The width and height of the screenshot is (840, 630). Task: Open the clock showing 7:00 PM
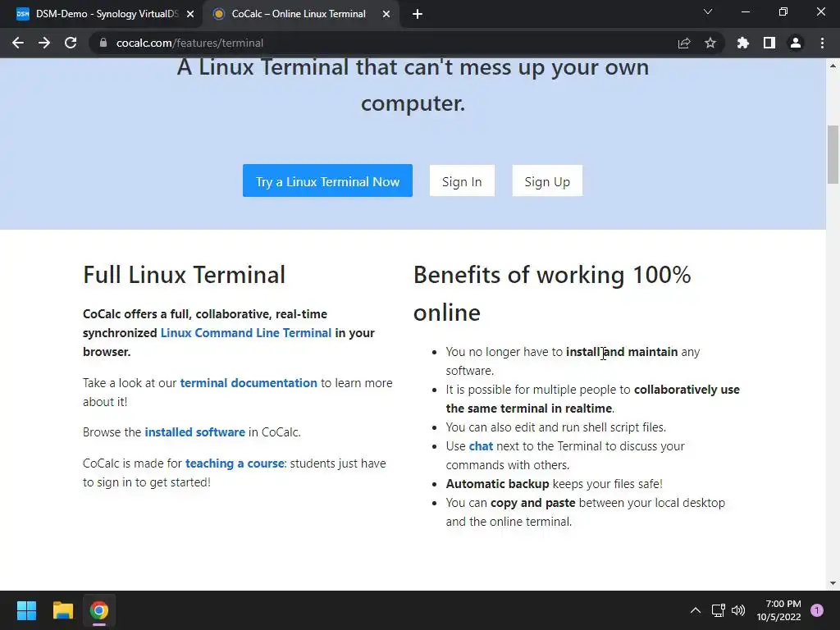[779, 610]
